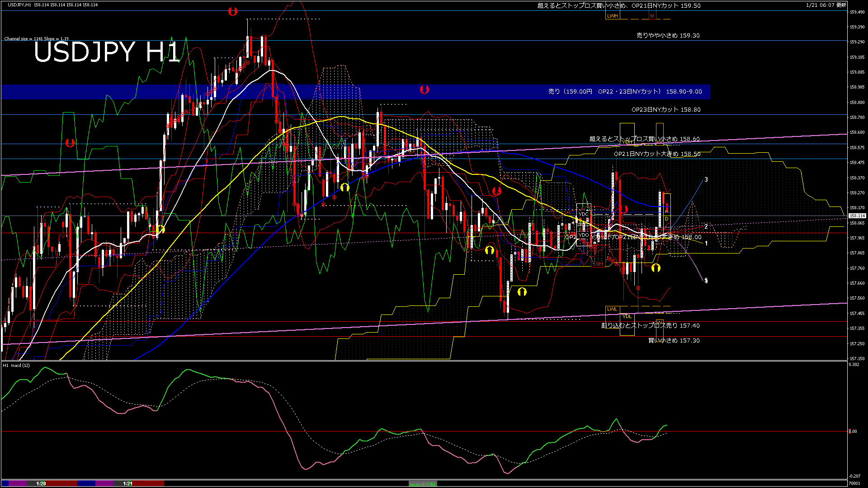Click the red arrow marker above the chart peak
868x488 pixels.
coord(232,11)
